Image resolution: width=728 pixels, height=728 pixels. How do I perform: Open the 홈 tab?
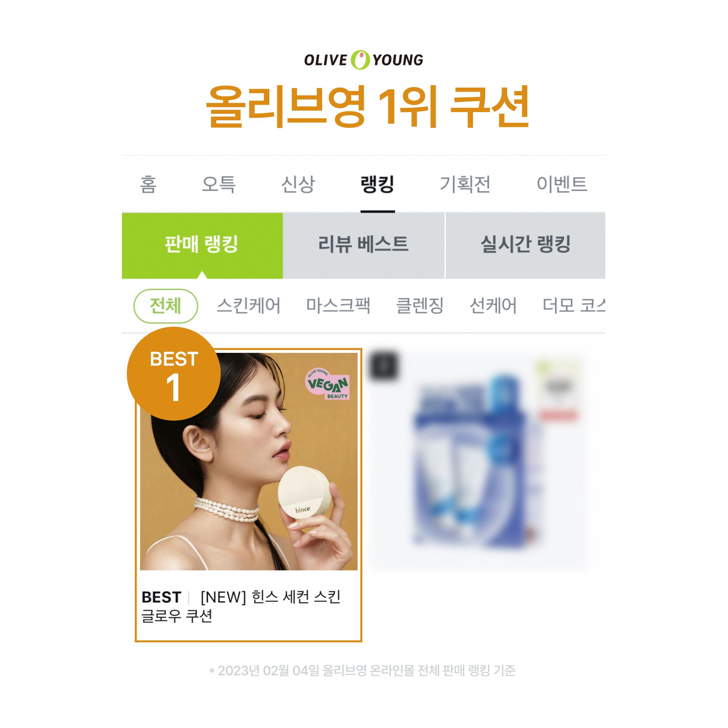coord(148,184)
